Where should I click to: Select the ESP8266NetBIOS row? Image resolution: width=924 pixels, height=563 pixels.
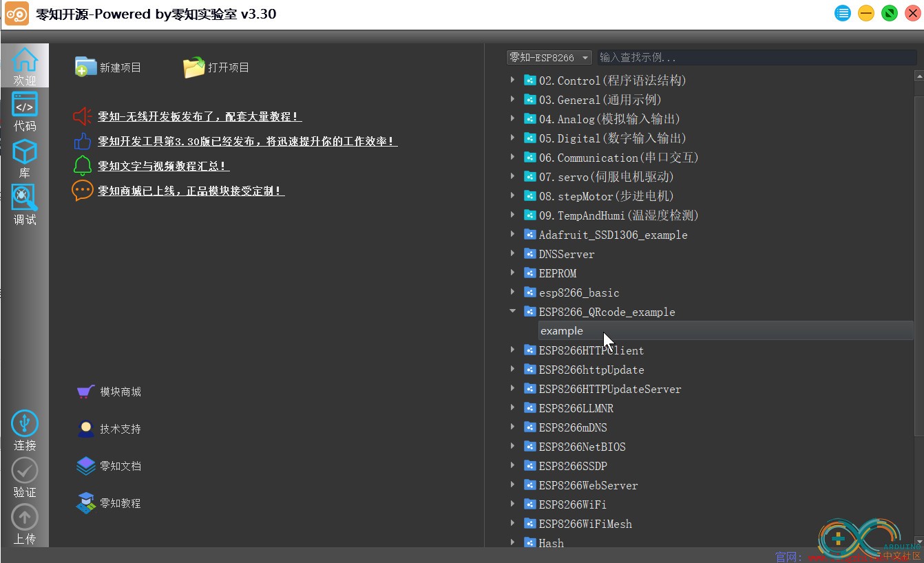click(x=582, y=447)
